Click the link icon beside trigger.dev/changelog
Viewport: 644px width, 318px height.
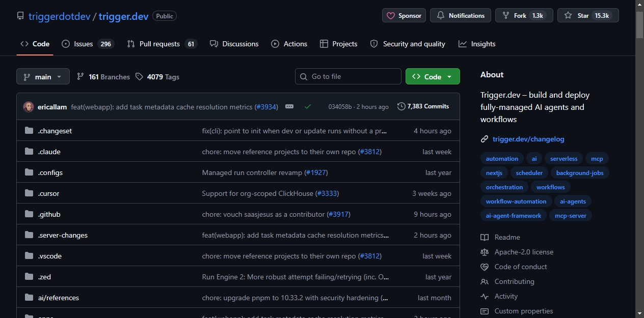point(485,139)
